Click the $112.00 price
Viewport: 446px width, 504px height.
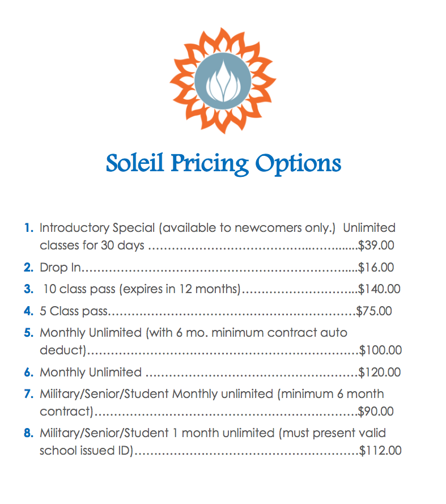(x=380, y=451)
